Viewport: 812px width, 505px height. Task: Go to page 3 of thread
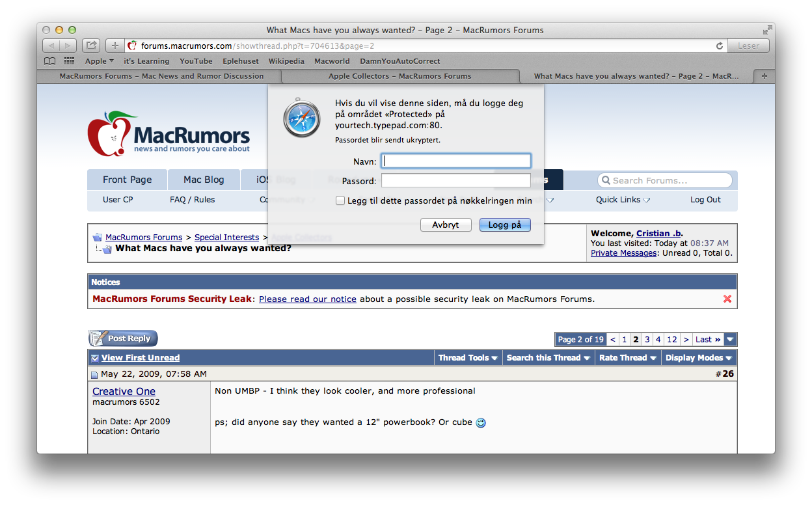647,339
